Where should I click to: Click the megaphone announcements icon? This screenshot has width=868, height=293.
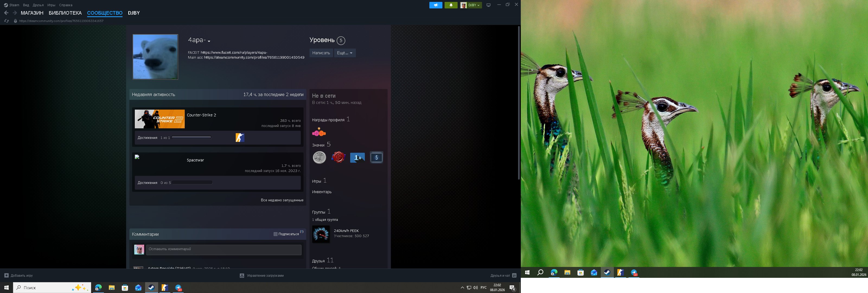point(435,5)
